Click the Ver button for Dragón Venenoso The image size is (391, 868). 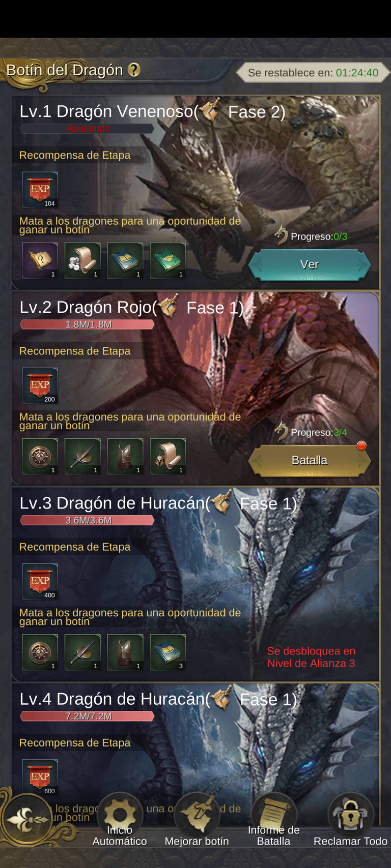coord(310,264)
